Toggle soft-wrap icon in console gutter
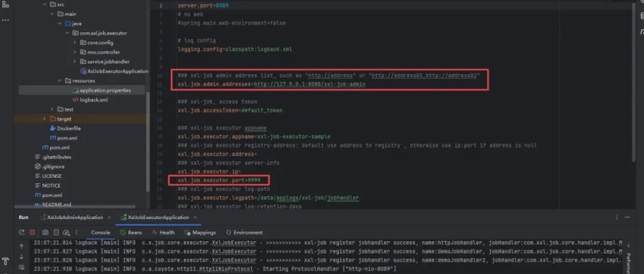644x274 pixels. click(x=21, y=267)
